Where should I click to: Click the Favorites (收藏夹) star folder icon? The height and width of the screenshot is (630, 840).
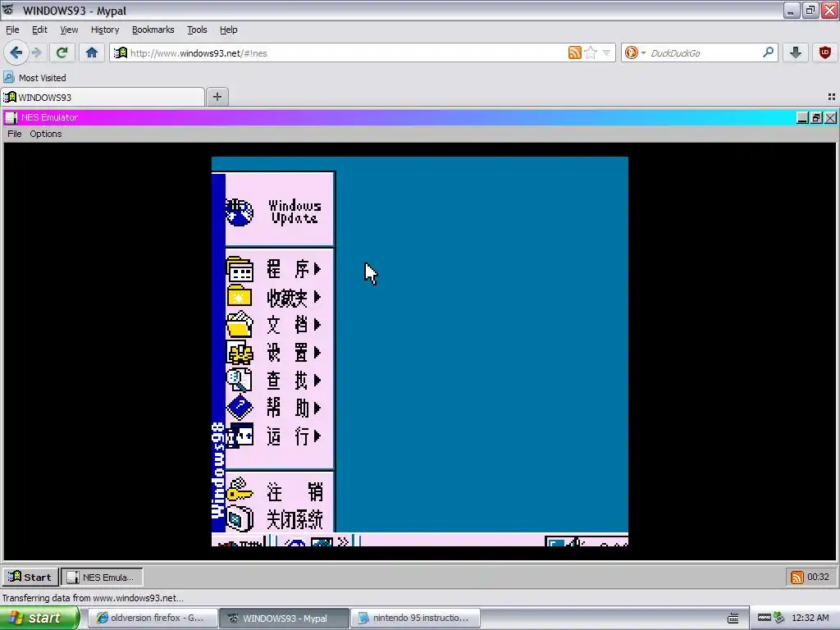click(240, 297)
